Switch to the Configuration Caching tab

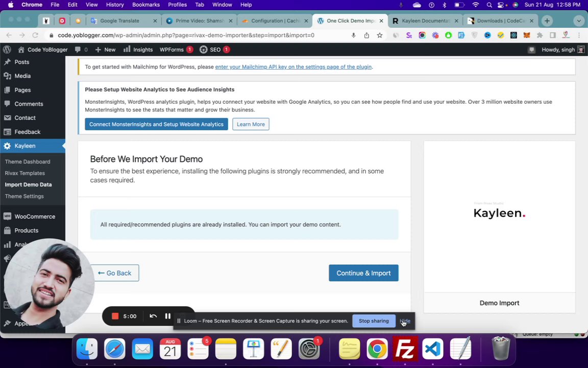click(275, 20)
